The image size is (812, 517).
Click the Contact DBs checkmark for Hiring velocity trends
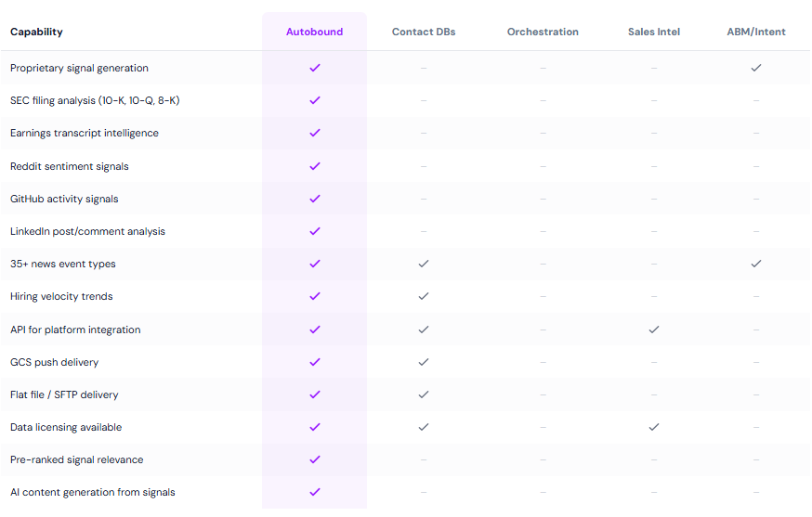point(424,296)
